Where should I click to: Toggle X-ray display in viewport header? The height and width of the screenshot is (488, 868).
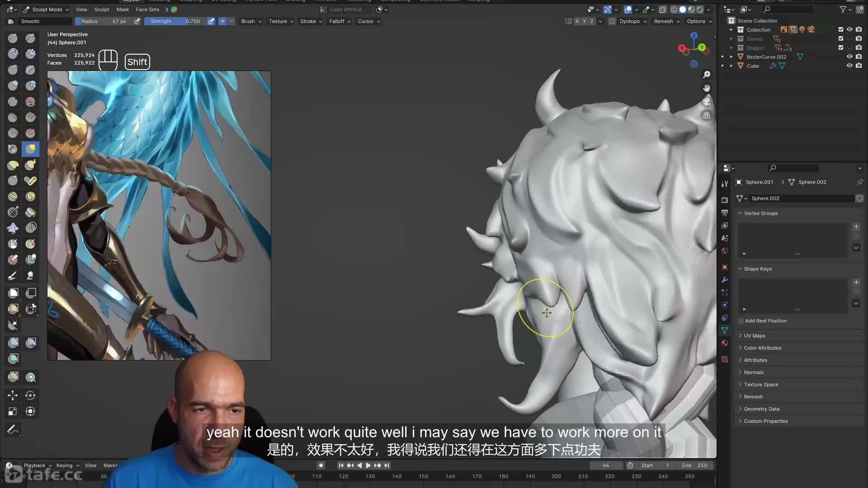point(663,9)
